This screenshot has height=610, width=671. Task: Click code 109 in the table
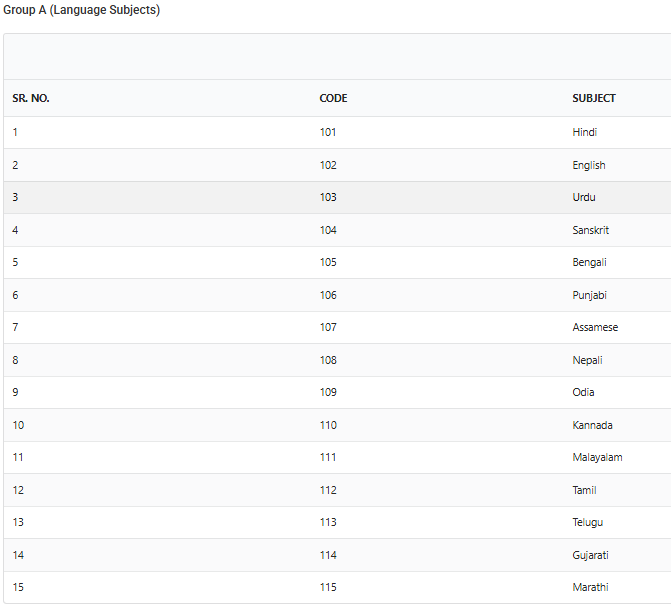(328, 393)
